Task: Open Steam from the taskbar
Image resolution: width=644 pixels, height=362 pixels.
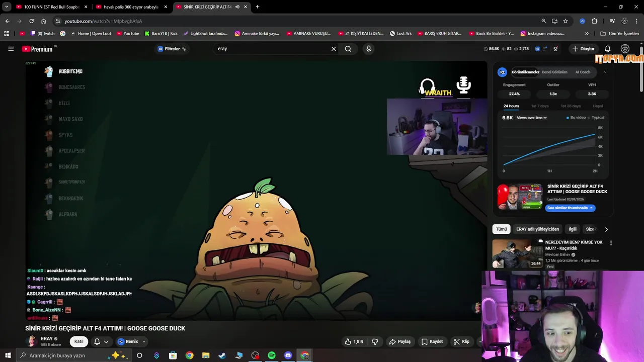Action: 222,355
